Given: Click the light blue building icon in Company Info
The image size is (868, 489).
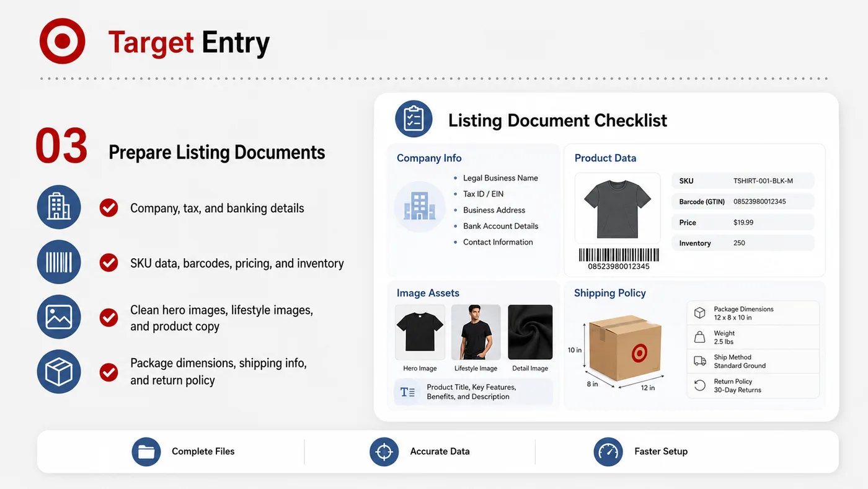Looking at the screenshot, I should click(420, 207).
